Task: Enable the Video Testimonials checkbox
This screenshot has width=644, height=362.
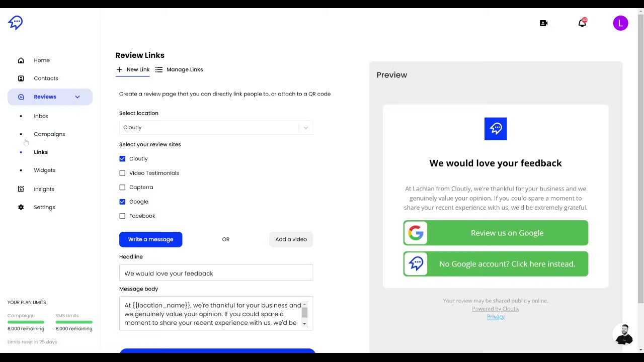Action: point(122,173)
